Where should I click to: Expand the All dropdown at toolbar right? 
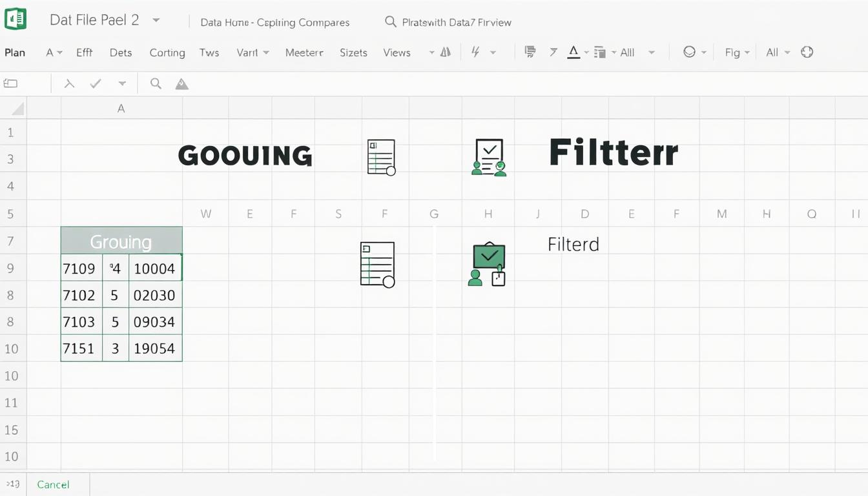778,52
